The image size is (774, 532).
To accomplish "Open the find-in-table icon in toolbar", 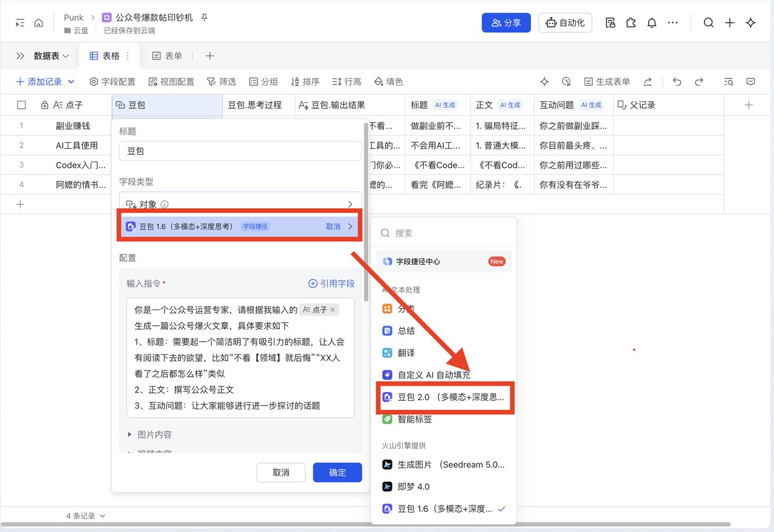I will click(x=729, y=82).
